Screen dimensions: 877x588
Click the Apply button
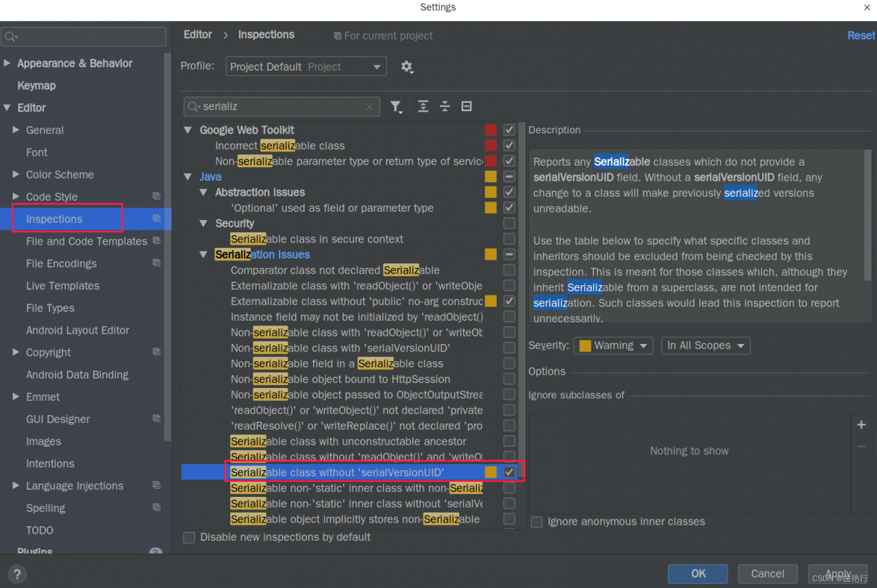click(838, 574)
